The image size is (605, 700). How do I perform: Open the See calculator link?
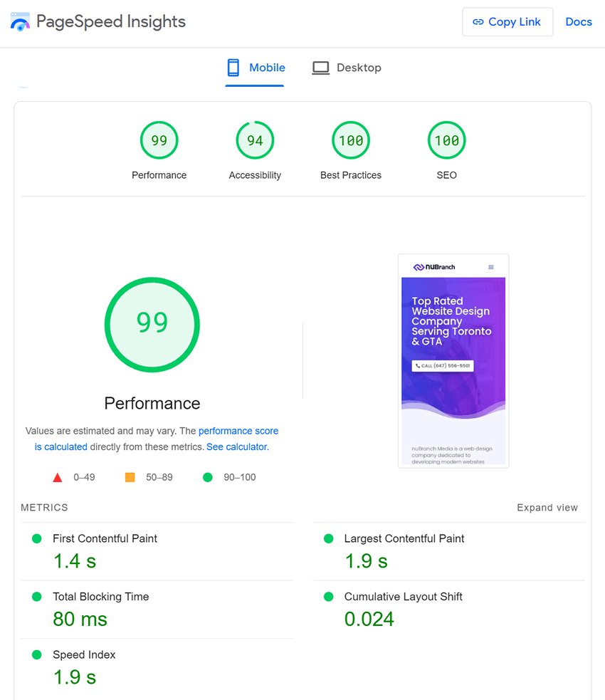tap(237, 447)
